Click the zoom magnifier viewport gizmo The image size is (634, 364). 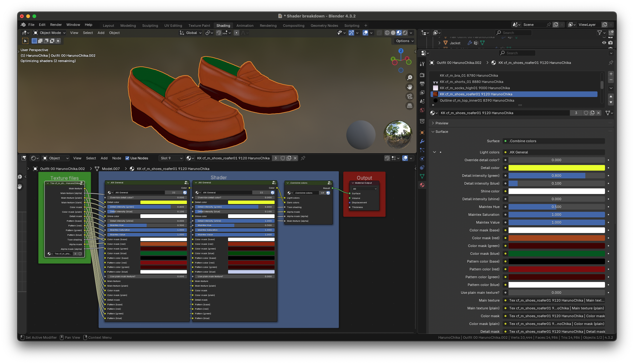[410, 78]
